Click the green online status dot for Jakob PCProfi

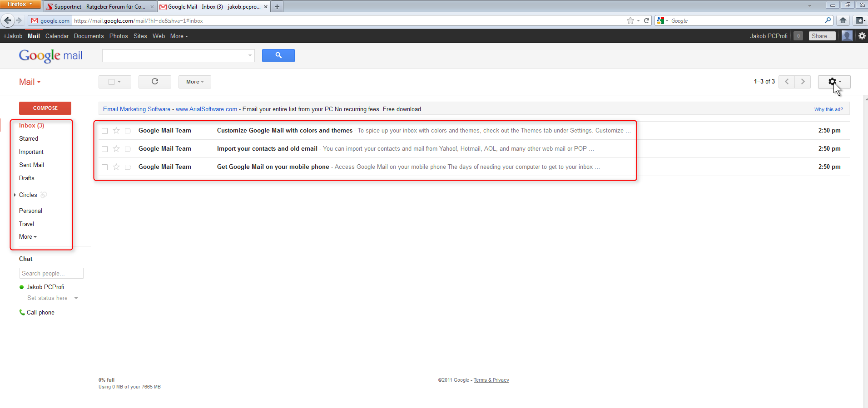(21, 287)
